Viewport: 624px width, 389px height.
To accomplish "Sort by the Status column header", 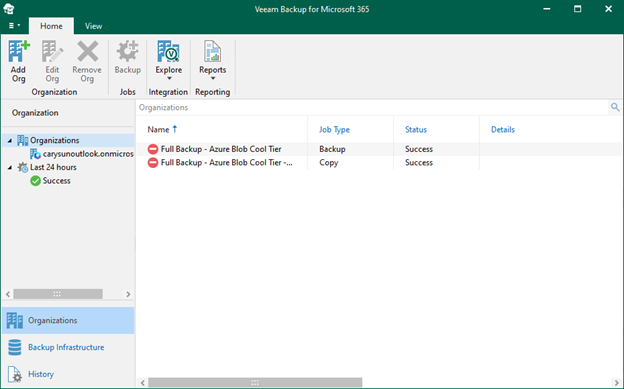I will tap(416, 129).
